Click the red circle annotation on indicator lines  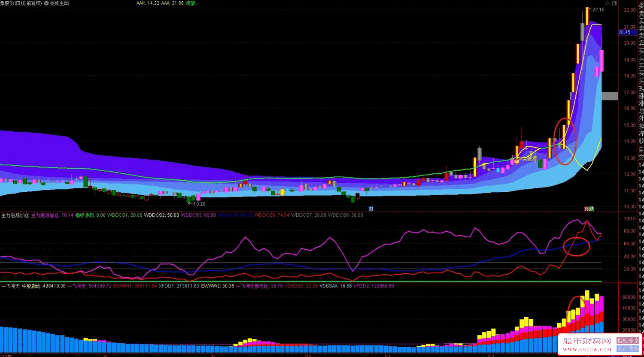[576, 246]
